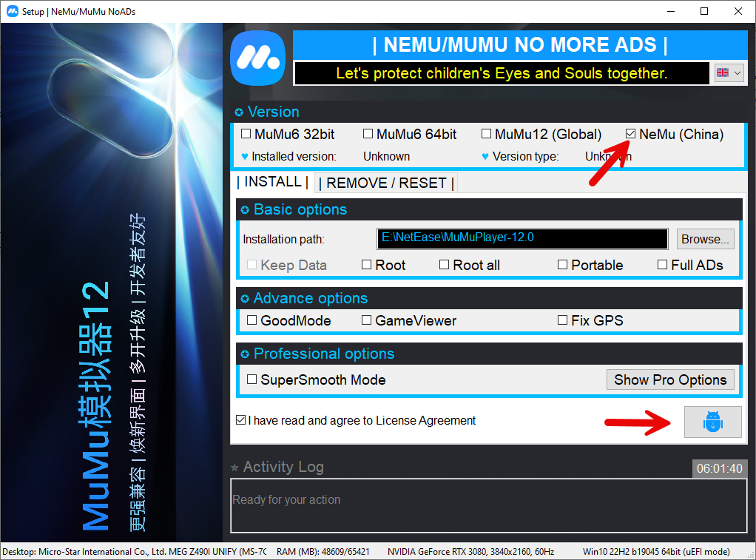
Task: Click the Win10 22H2 status bar entry
Action: (655, 551)
